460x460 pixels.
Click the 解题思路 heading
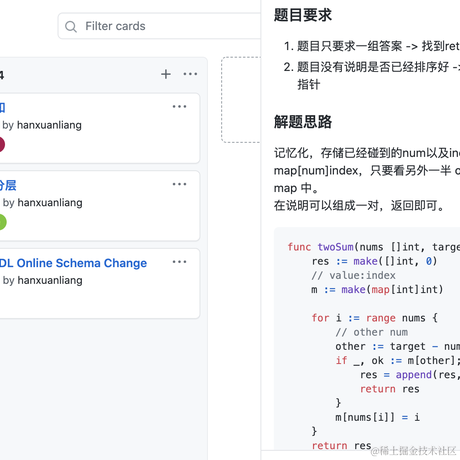click(x=303, y=122)
